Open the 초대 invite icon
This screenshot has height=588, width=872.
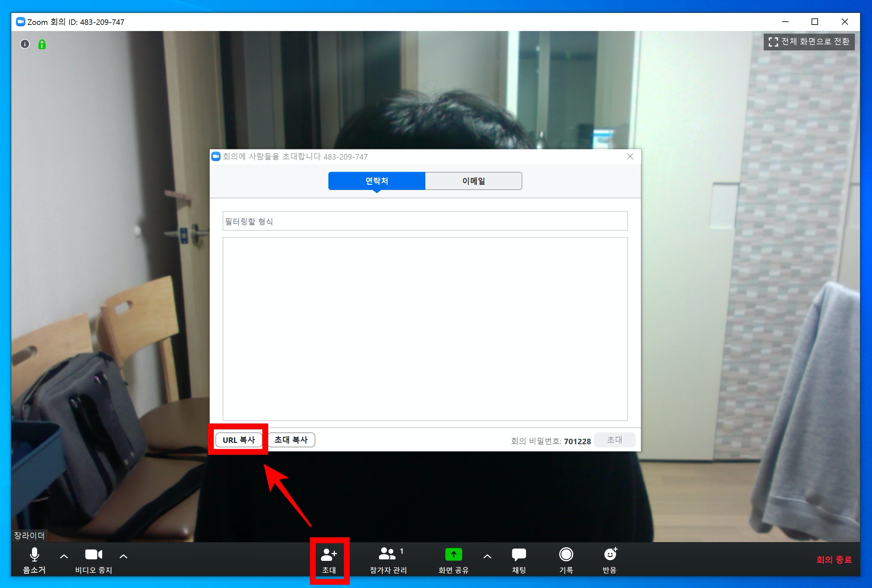point(329,555)
